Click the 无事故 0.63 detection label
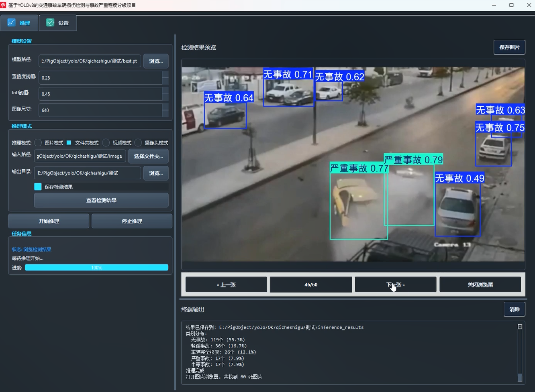 (x=500, y=110)
